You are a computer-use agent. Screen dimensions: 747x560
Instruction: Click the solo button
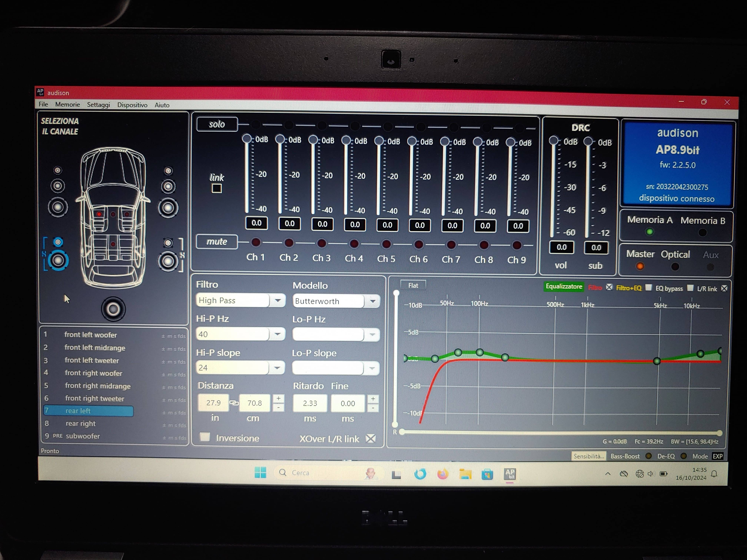click(217, 124)
